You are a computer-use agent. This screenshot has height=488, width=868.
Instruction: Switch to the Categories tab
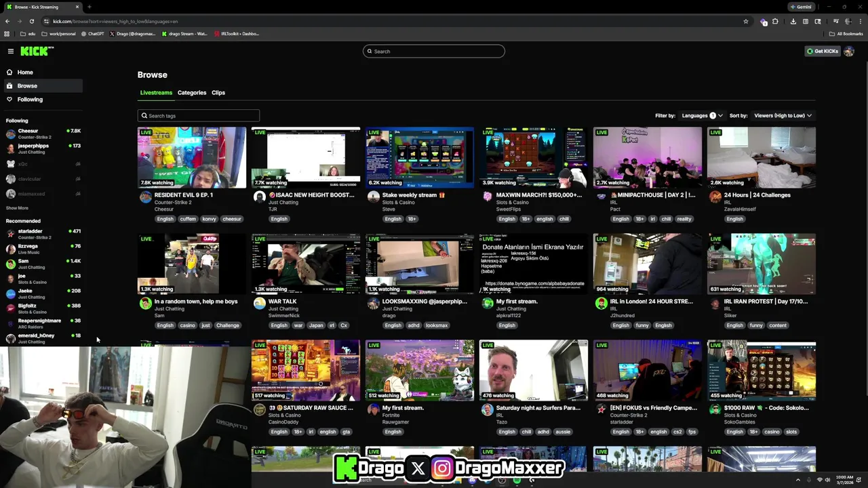click(x=192, y=93)
